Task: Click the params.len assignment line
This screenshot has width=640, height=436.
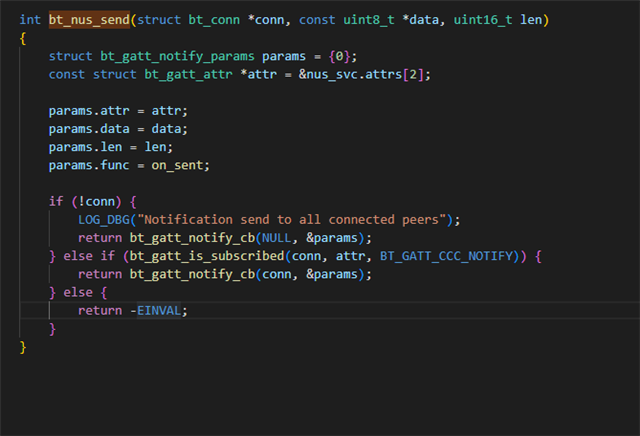Action: click(111, 147)
